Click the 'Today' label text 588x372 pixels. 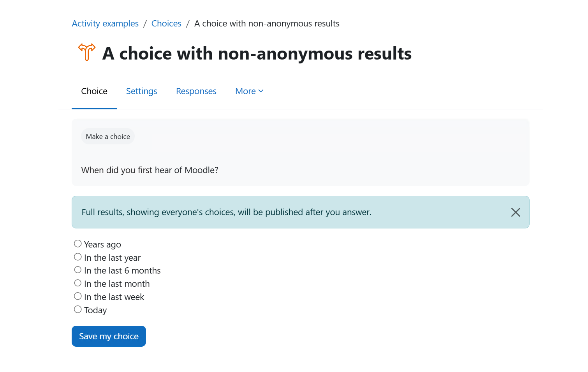click(95, 310)
